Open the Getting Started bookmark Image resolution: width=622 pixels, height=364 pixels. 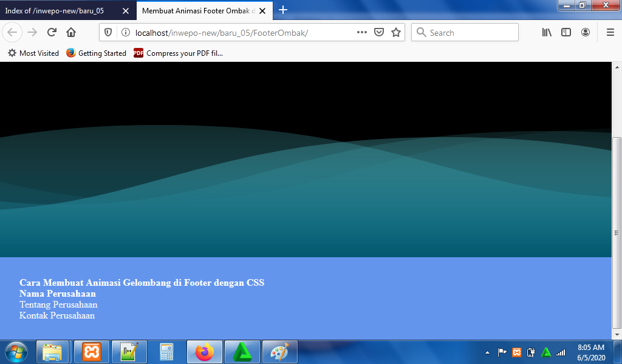click(x=96, y=53)
